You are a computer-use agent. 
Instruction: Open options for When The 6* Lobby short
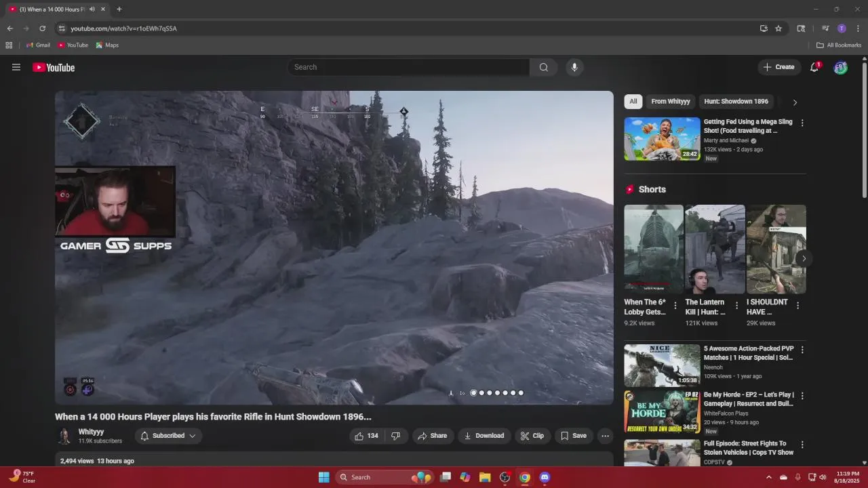pyautogui.click(x=675, y=306)
